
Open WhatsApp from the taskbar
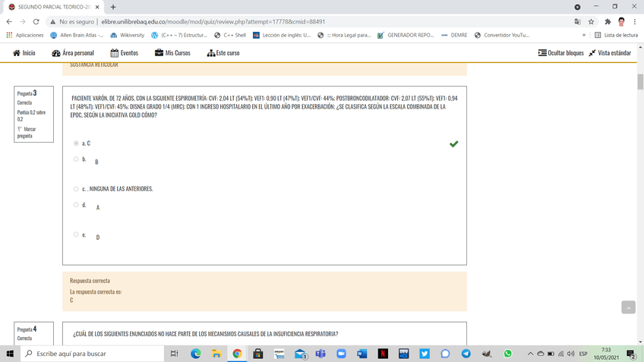pos(507,354)
